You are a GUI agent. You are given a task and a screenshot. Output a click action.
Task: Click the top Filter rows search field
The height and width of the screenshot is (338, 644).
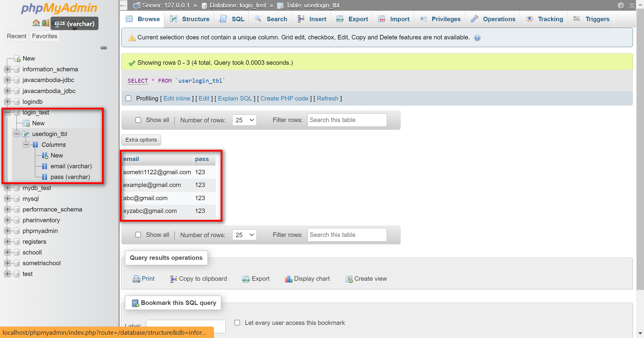347,120
